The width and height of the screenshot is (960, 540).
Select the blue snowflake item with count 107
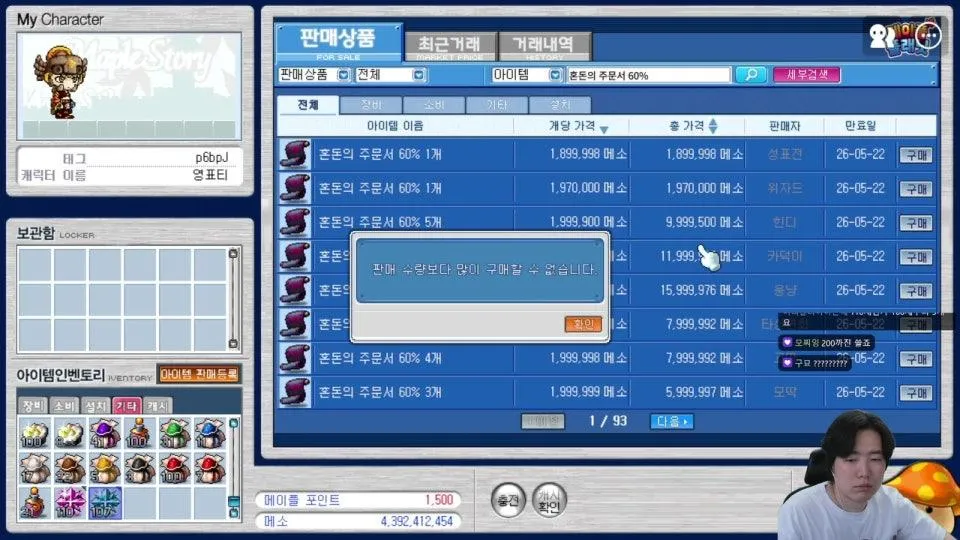104,503
